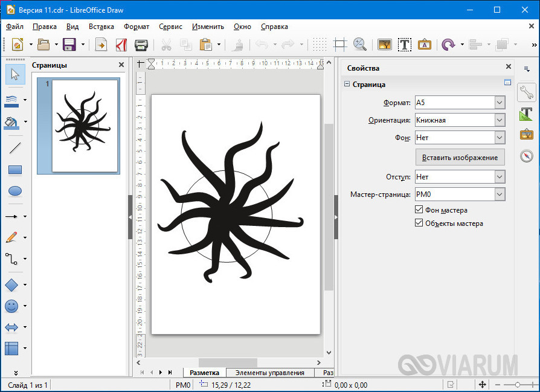The image size is (540, 392).
Task: Collapse the Страница section
Action: [347, 85]
